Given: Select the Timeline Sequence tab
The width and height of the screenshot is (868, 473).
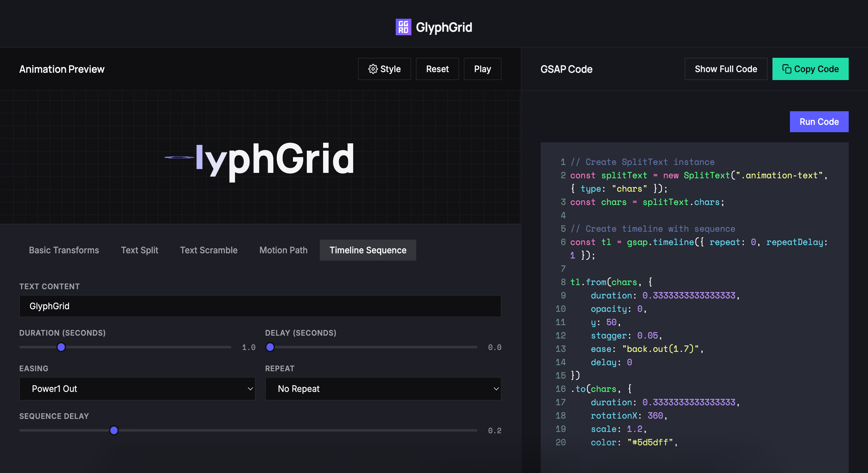Looking at the screenshot, I should click(x=368, y=250).
